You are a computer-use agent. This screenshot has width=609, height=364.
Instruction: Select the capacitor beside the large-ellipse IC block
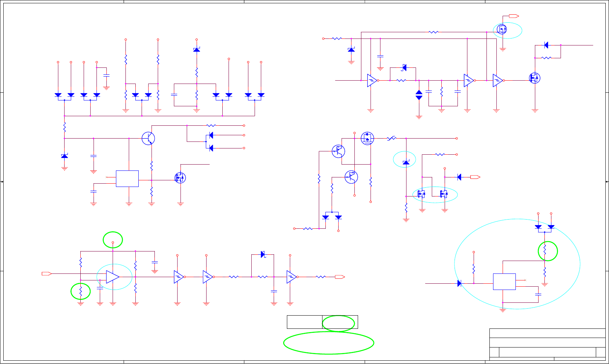(538, 294)
